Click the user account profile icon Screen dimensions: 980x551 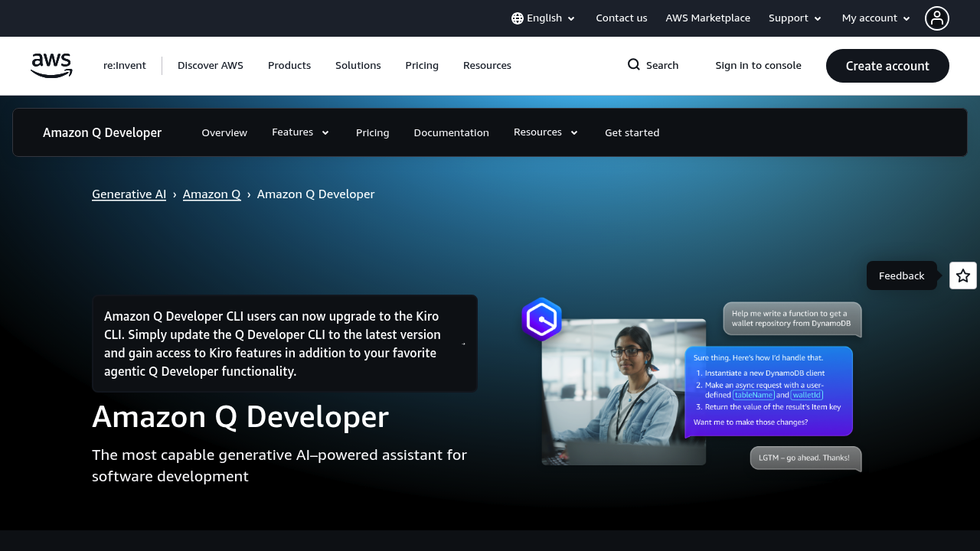pyautogui.click(x=937, y=18)
